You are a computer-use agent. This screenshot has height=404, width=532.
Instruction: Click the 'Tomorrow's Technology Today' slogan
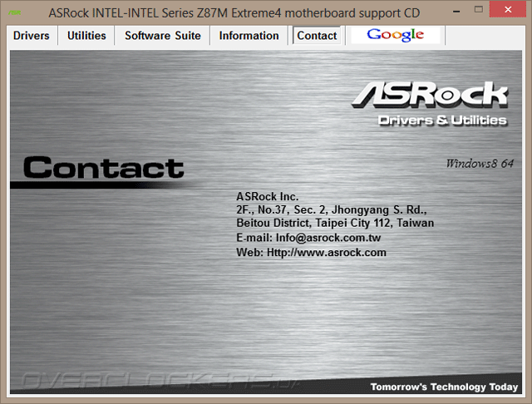(444, 387)
